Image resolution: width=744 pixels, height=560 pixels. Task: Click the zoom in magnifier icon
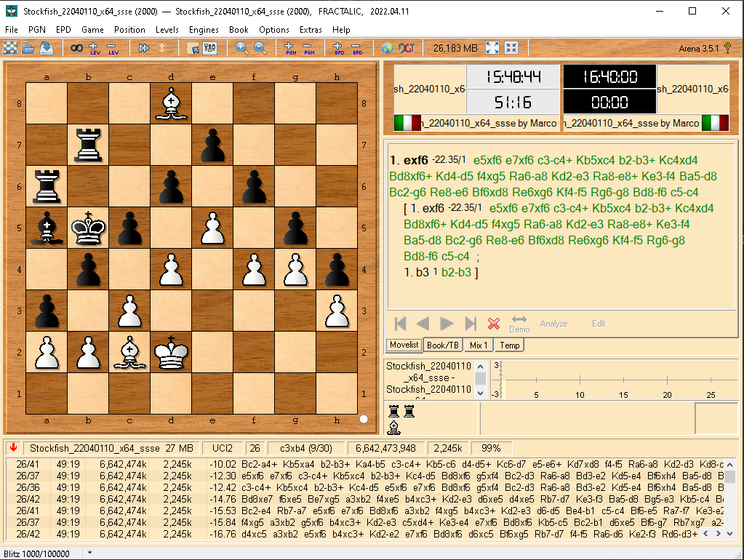pos(241,48)
